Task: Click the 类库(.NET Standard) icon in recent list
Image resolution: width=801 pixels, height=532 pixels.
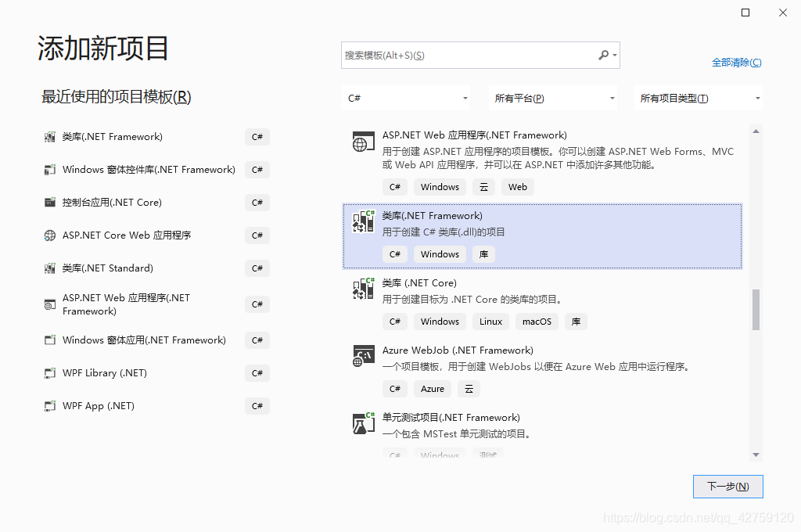Action: (x=49, y=268)
